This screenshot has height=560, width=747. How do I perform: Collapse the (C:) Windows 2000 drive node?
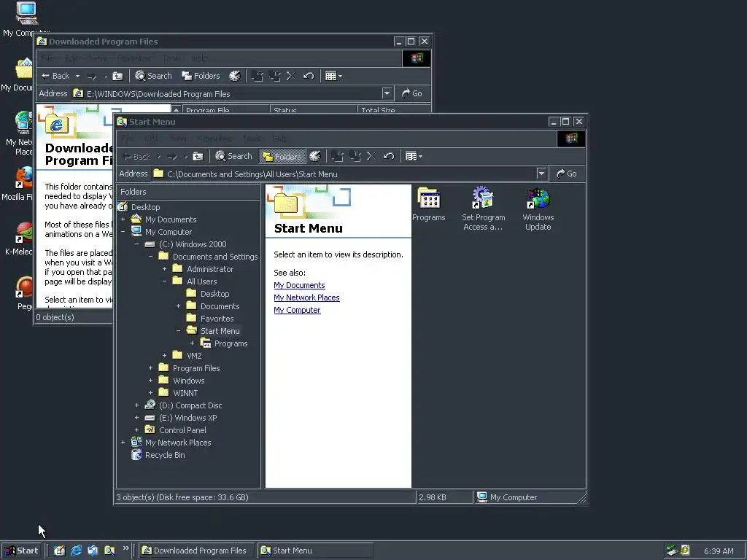136,244
